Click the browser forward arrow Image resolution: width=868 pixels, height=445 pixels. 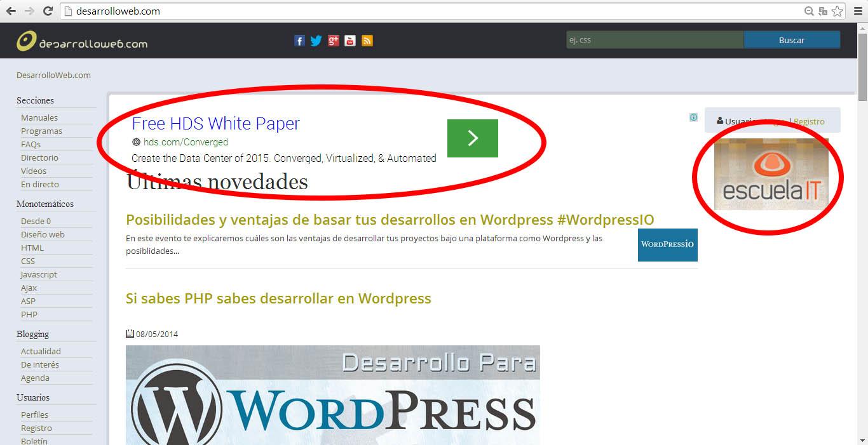click(x=29, y=11)
